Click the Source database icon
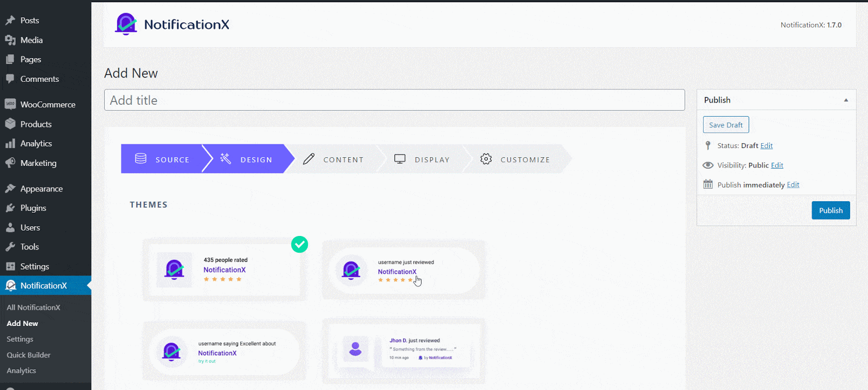868x390 pixels. click(x=141, y=158)
